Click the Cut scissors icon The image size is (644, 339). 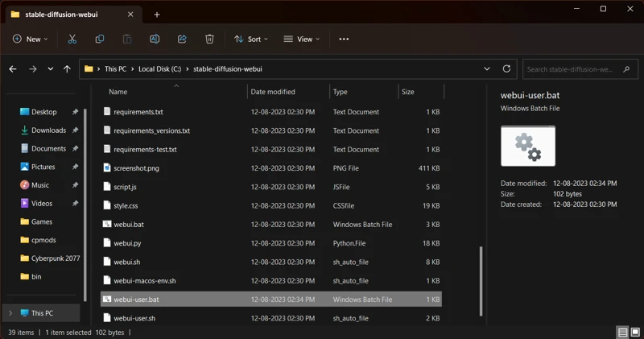tap(72, 39)
